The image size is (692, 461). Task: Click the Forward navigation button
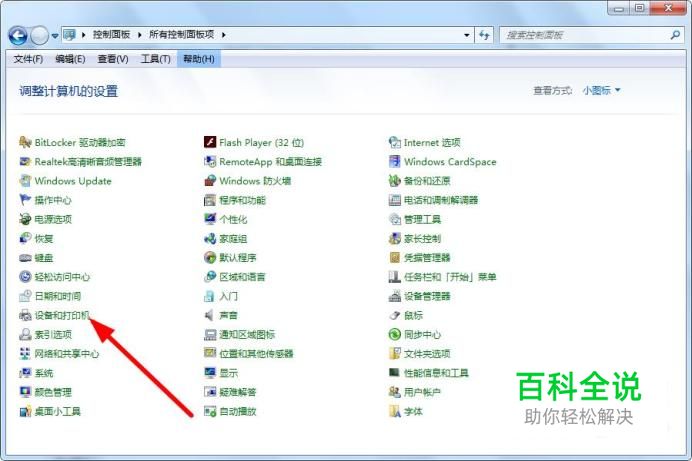[x=39, y=35]
